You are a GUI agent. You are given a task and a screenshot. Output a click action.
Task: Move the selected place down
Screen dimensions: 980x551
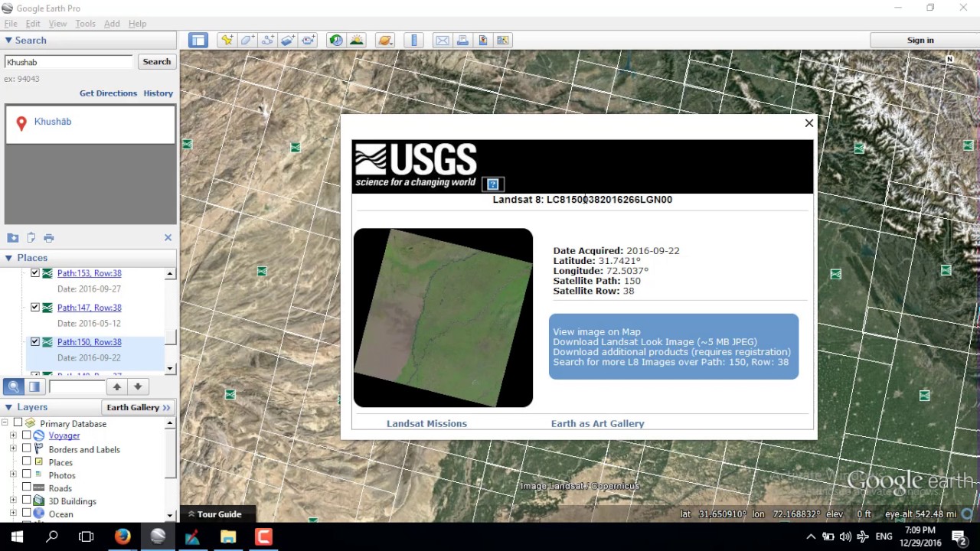[x=138, y=386]
